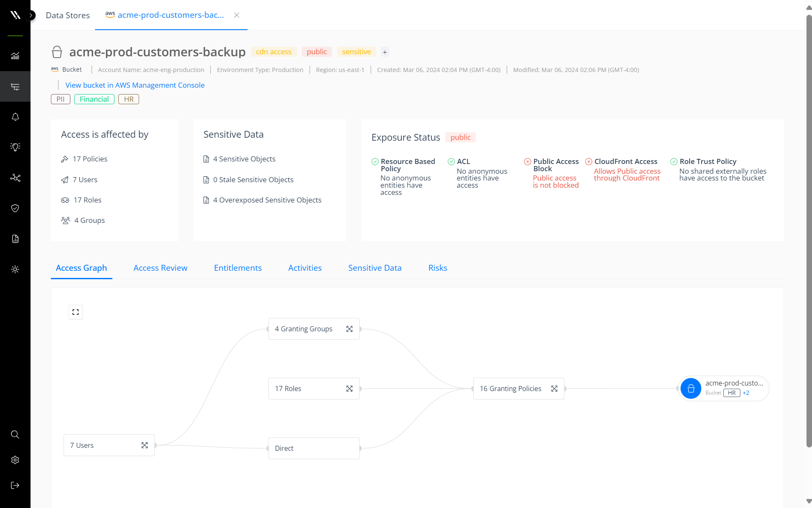812x508 pixels.
Task: Click the cdn access tag
Action: [x=273, y=52]
